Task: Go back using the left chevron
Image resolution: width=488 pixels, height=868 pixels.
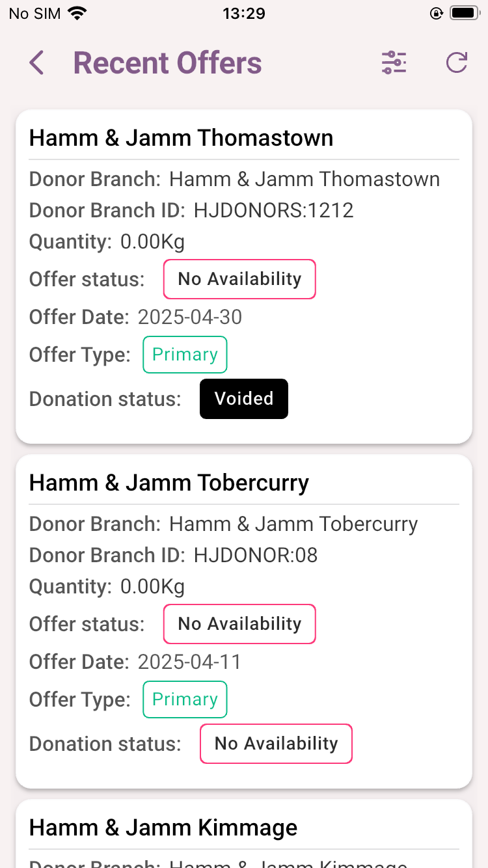Action: pyautogui.click(x=36, y=63)
